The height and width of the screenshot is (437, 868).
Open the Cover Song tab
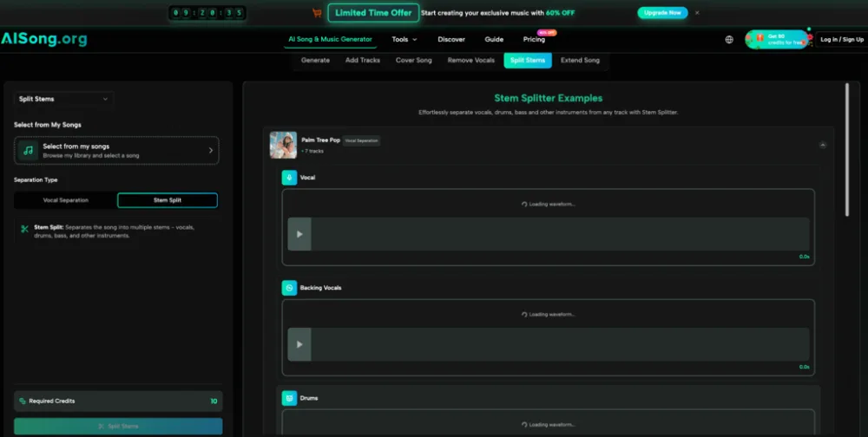pyautogui.click(x=413, y=61)
